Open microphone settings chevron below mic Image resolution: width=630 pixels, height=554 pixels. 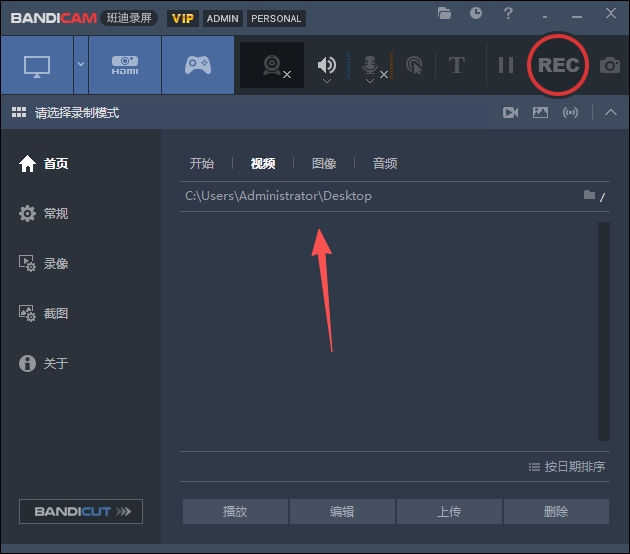pyautogui.click(x=370, y=81)
